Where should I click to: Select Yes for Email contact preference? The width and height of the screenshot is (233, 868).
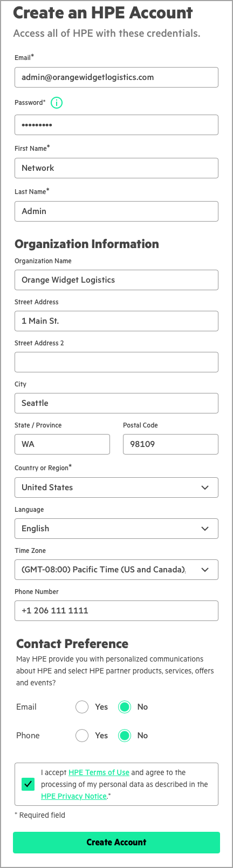coord(82,707)
